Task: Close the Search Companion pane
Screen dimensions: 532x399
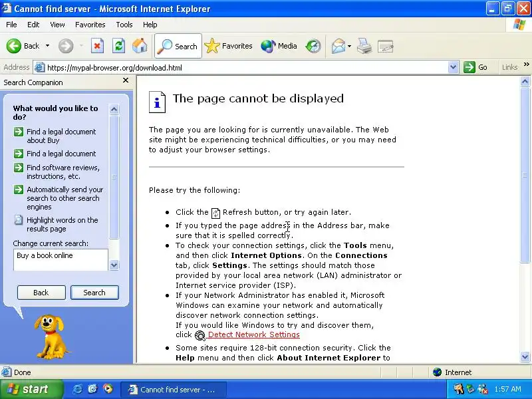Action: 126,80
